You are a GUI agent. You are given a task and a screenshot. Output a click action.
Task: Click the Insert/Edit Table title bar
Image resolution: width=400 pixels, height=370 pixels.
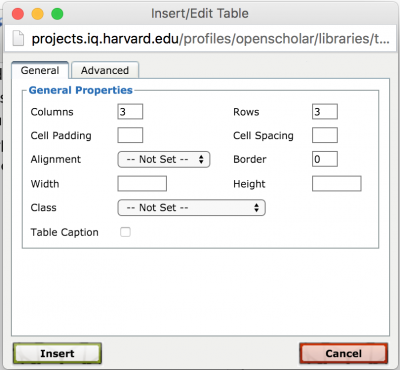coord(200,14)
